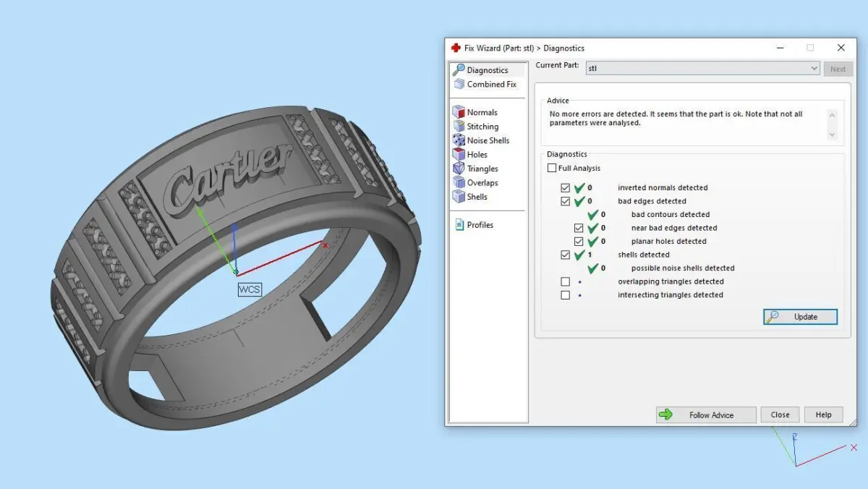Select Stitching in the sidebar list
868x489 pixels.
pyautogui.click(x=482, y=126)
